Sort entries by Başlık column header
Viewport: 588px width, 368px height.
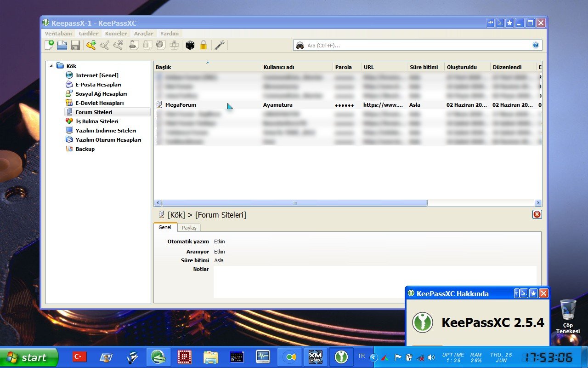207,67
